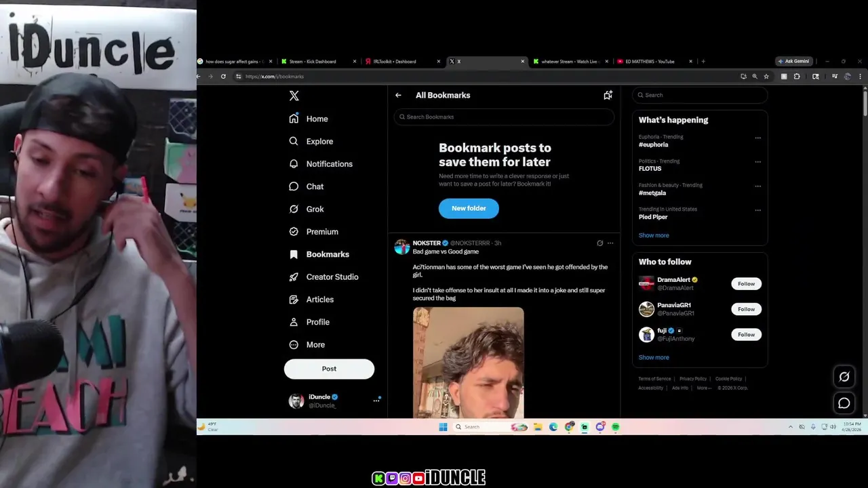Click the NOKSTER display name

427,243
